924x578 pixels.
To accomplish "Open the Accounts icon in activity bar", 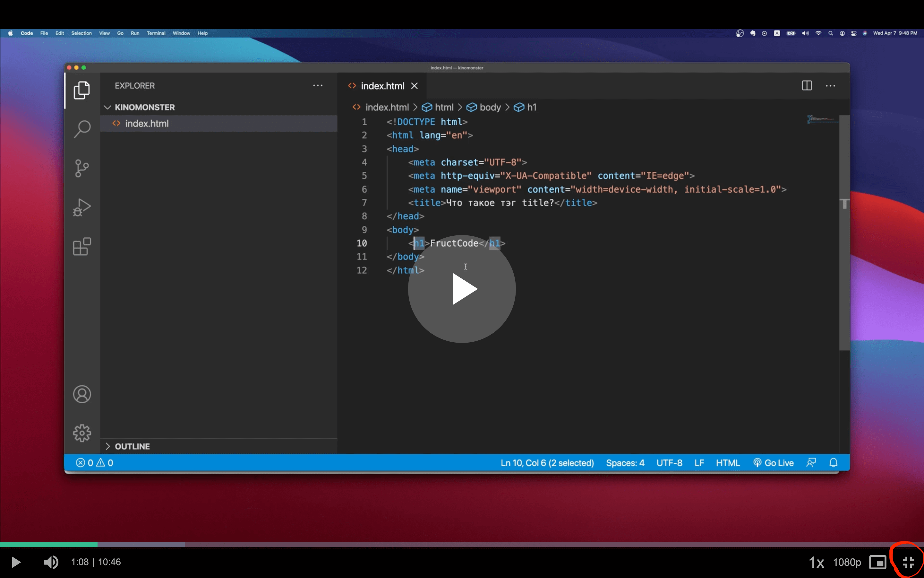I will 82,394.
